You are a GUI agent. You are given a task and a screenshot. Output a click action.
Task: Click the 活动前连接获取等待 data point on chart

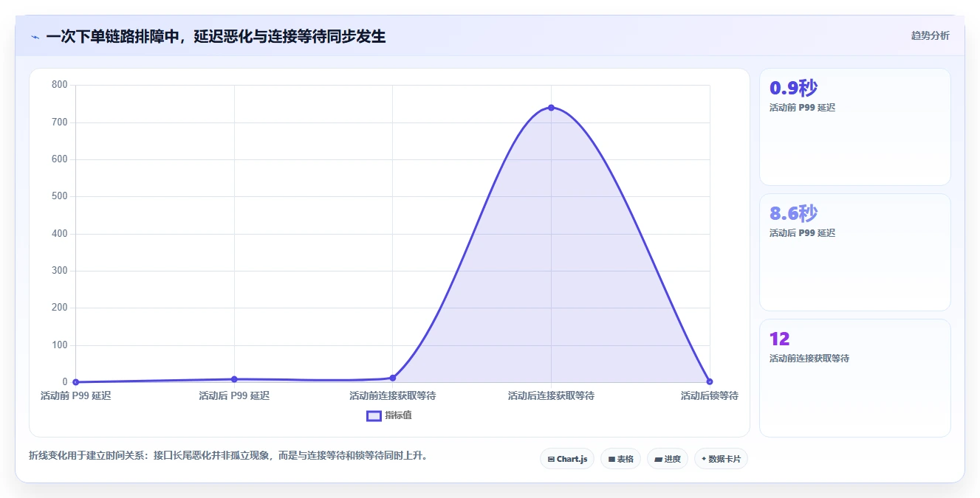pos(393,378)
